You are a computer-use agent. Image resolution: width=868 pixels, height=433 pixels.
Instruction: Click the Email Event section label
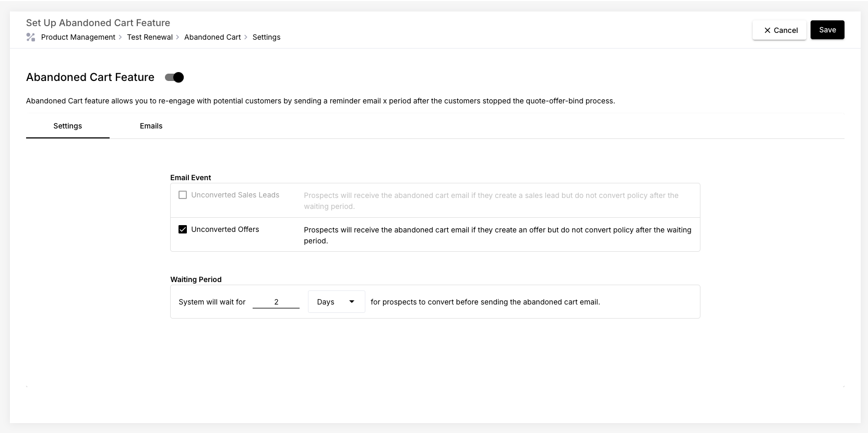pyautogui.click(x=191, y=178)
